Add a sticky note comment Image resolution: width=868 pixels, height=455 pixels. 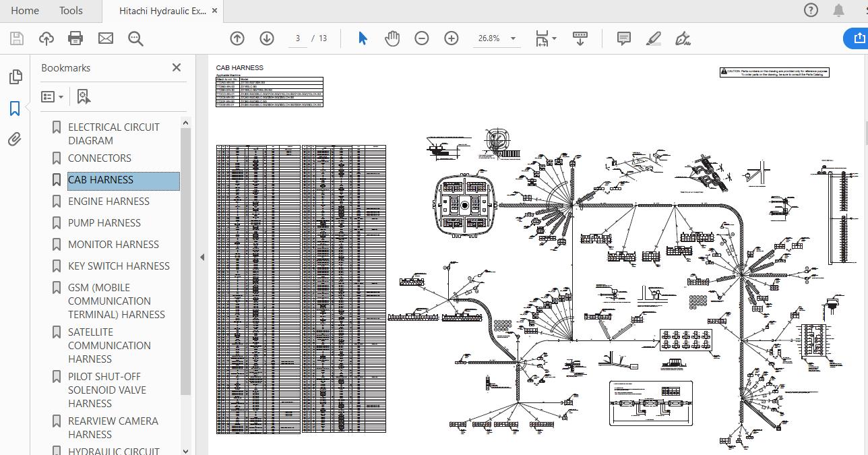coord(623,38)
